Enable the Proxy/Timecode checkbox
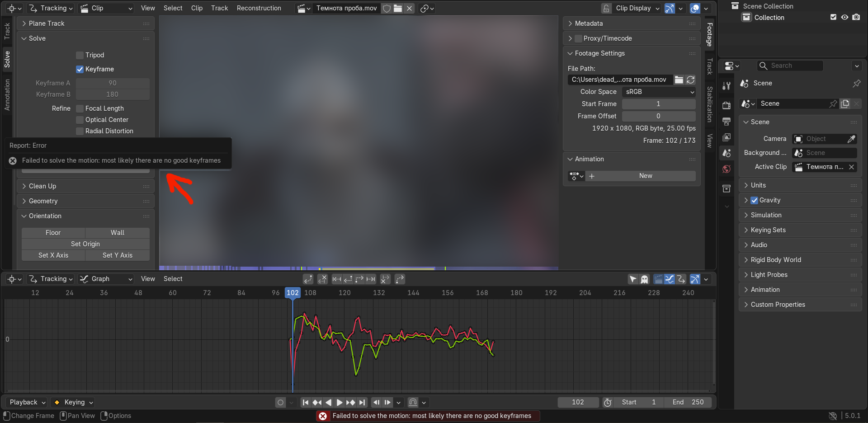 (x=578, y=38)
